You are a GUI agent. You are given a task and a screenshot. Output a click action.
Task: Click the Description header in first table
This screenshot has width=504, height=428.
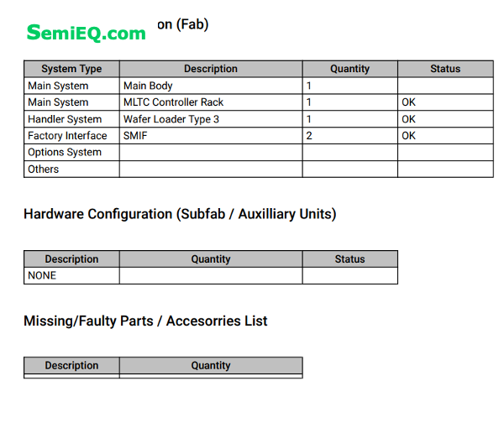211,69
